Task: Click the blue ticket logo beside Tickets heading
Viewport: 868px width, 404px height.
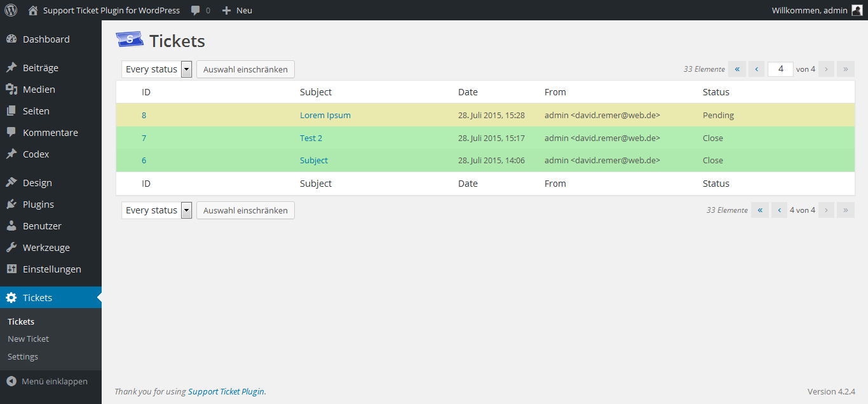Action: (130, 40)
